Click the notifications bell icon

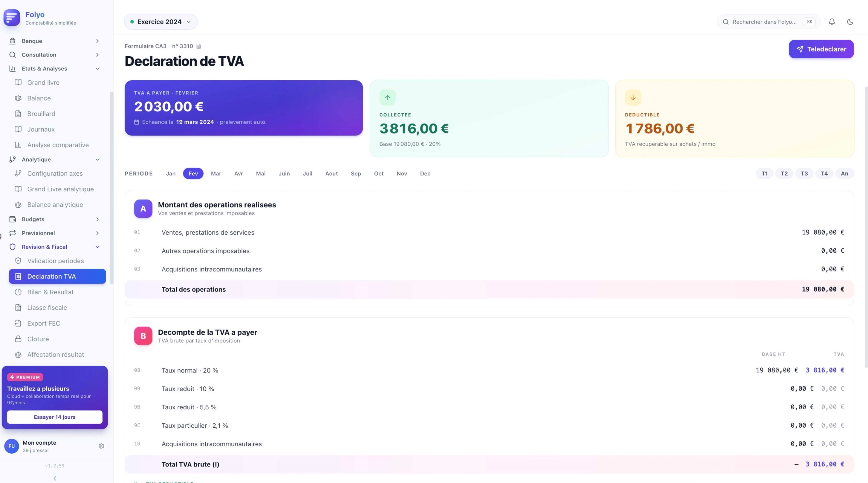832,22
